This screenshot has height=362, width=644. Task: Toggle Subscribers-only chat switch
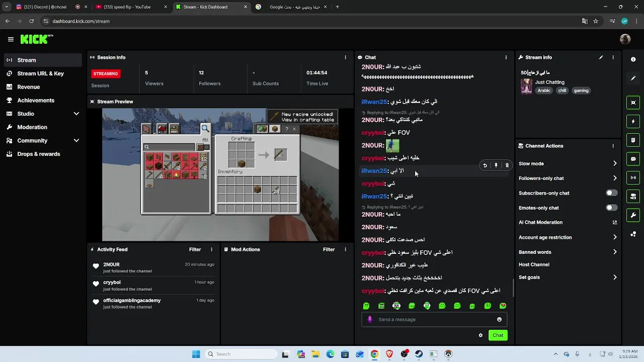pos(611,193)
